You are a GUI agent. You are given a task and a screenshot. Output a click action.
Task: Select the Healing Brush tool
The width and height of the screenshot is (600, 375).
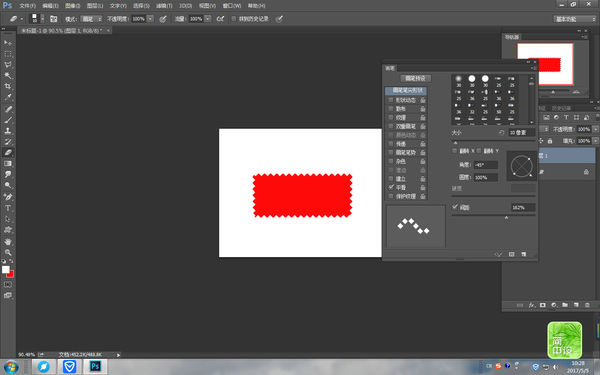click(x=8, y=109)
